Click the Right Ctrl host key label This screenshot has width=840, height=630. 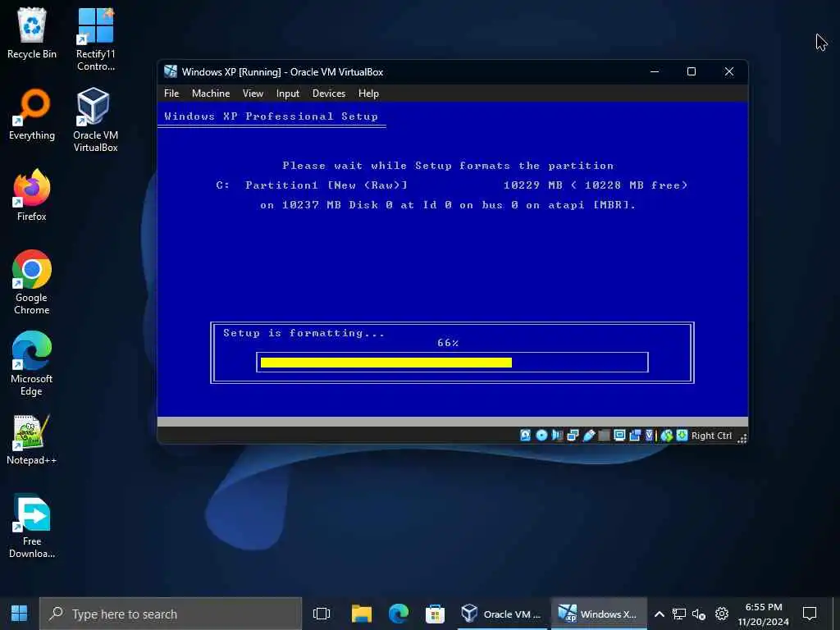coord(711,436)
